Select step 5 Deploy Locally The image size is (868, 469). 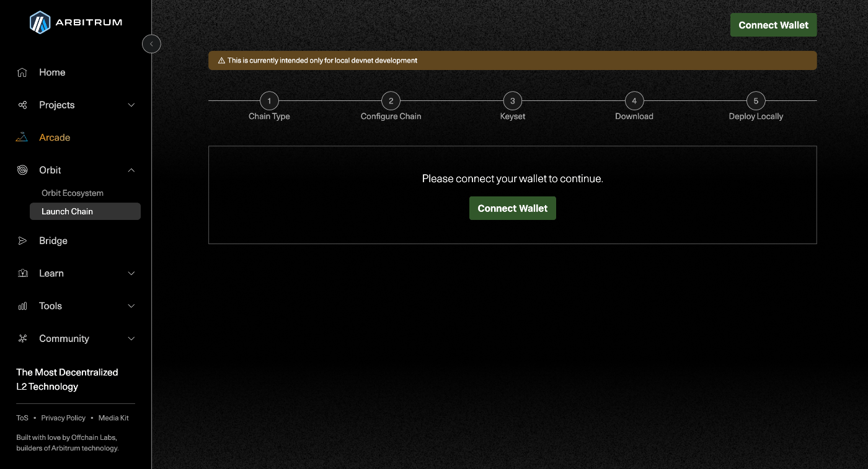tap(756, 107)
